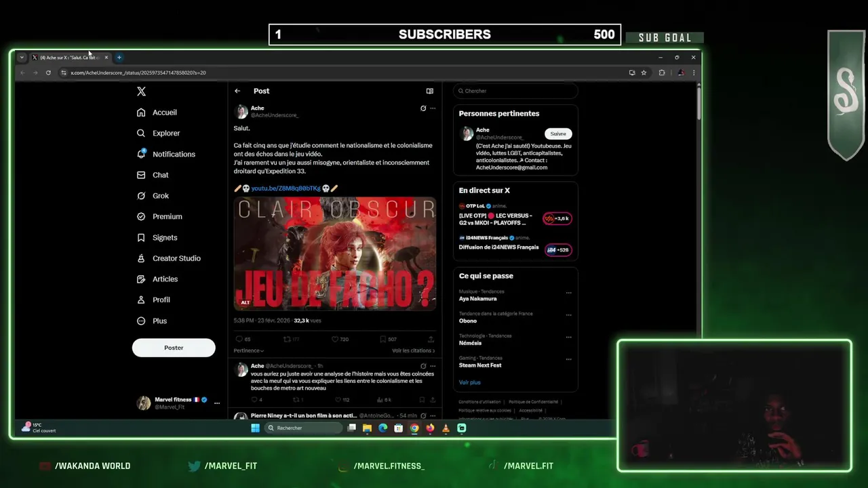Open the tab search dropdown arrow
Image resolution: width=868 pixels, height=488 pixels.
coord(22,58)
